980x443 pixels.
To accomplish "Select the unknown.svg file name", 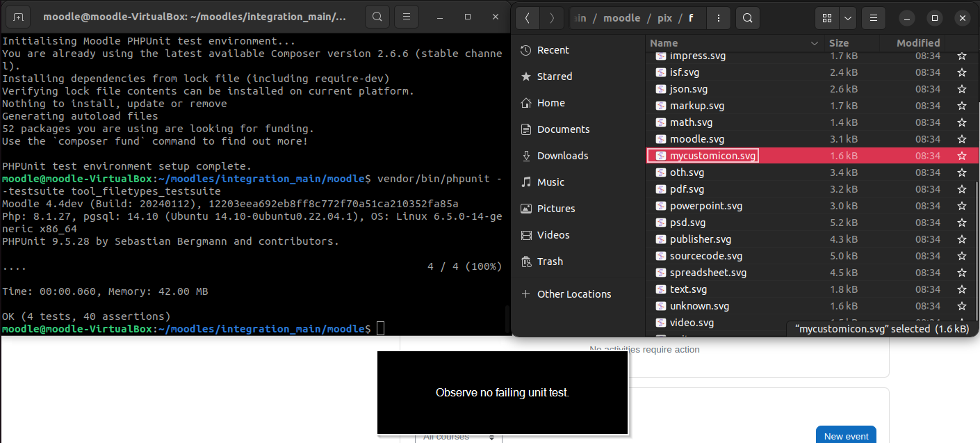I will [x=699, y=306].
